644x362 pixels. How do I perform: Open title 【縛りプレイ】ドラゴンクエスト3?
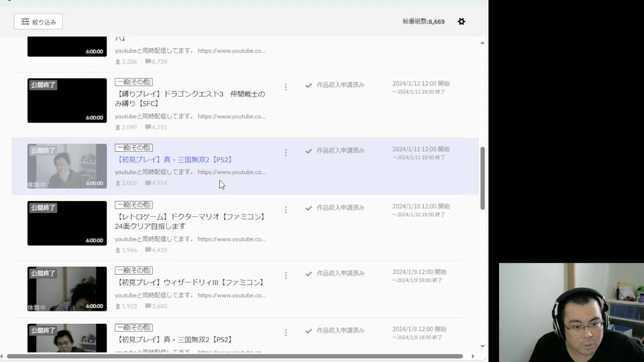coord(190,99)
